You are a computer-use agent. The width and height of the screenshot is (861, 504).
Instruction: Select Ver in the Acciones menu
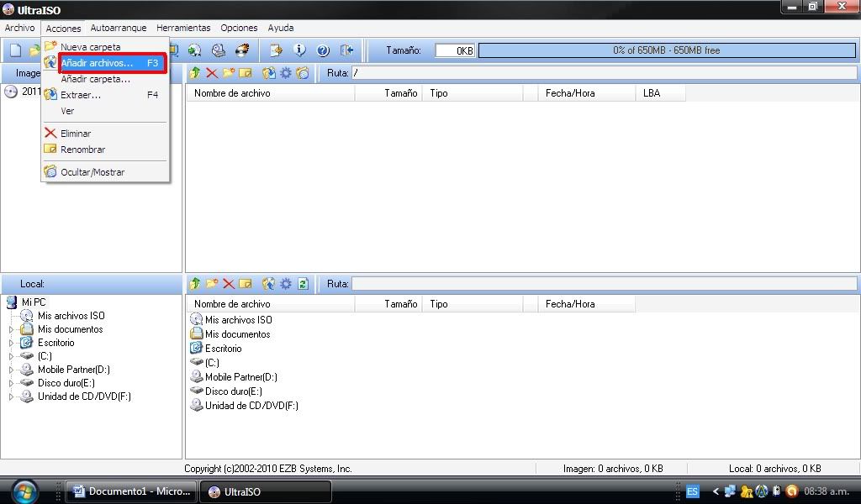[105, 111]
